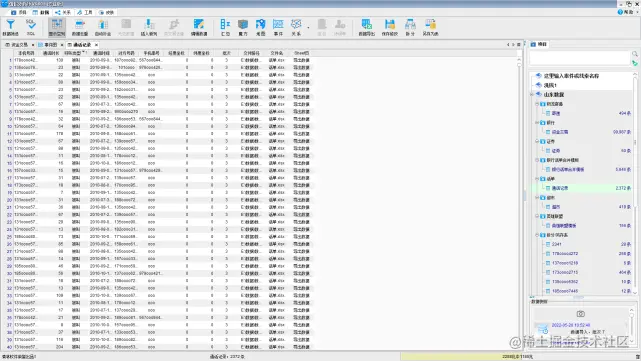Open the 关系 relation graph tool

pyautogui.click(x=296, y=27)
